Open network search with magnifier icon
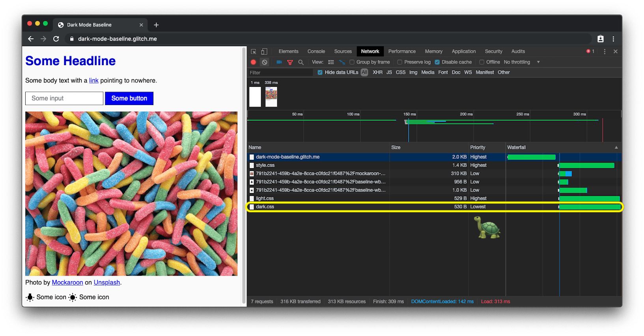This screenshot has width=644, height=336. pyautogui.click(x=301, y=62)
